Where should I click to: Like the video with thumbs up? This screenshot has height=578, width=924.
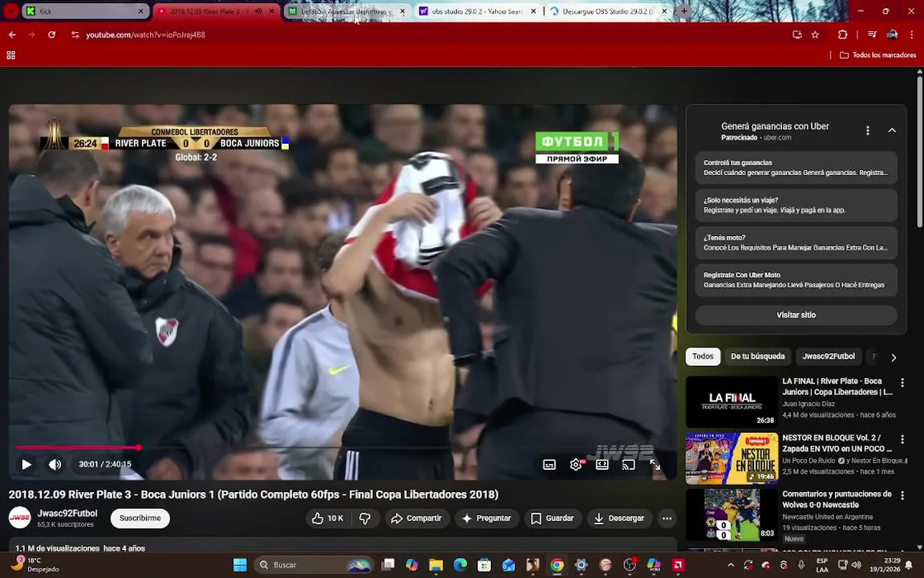tap(327, 519)
